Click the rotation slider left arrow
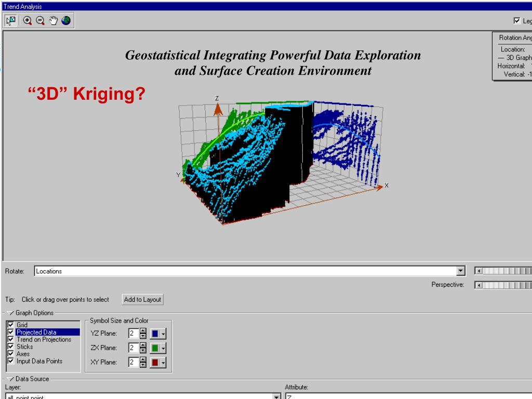532x399 pixels. pos(478,271)
